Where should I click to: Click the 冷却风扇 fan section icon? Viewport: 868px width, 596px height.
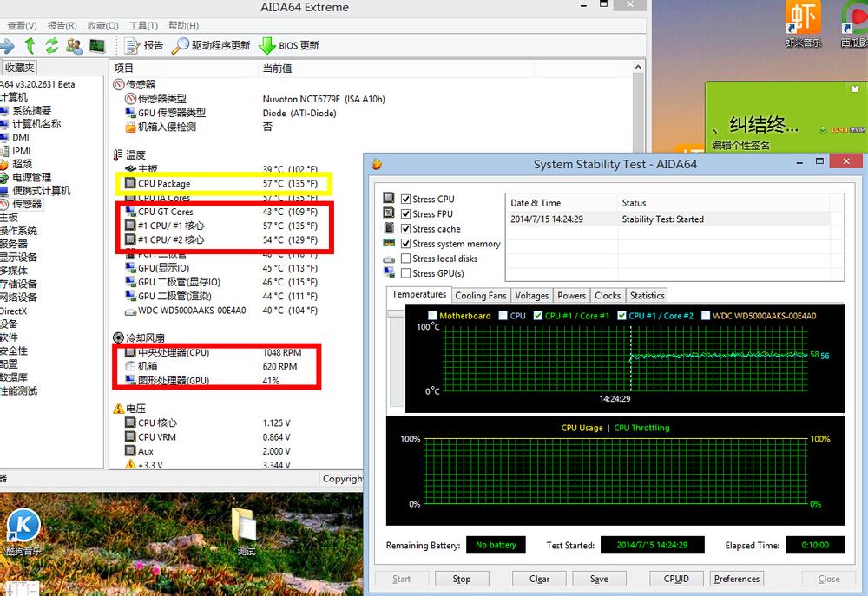[118, 337]
